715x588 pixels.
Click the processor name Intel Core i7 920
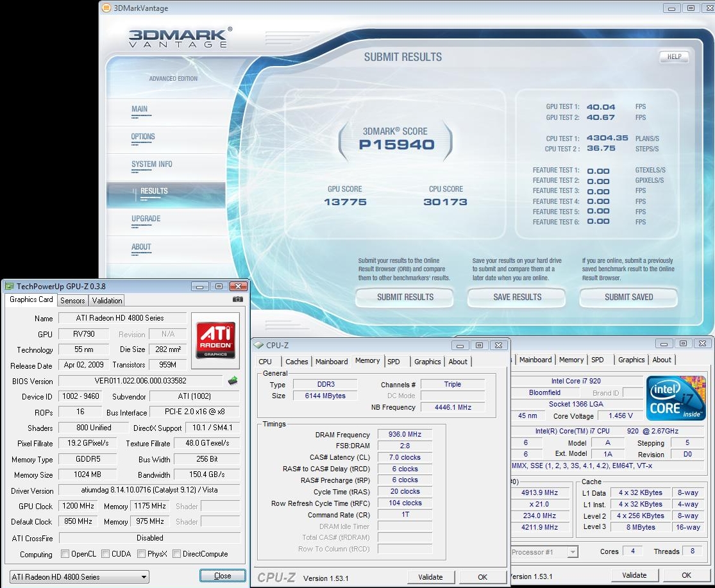click(576, 381)
